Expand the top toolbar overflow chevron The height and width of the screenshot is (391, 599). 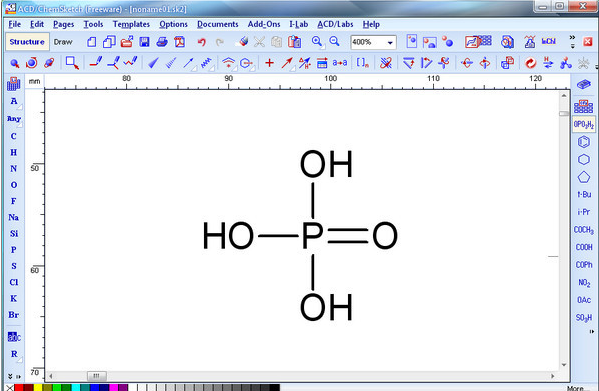pyautogui.click(x=572, y=37)
